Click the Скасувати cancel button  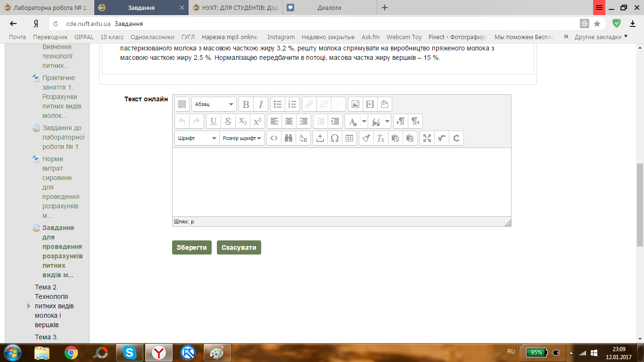(x=239, y=247)
